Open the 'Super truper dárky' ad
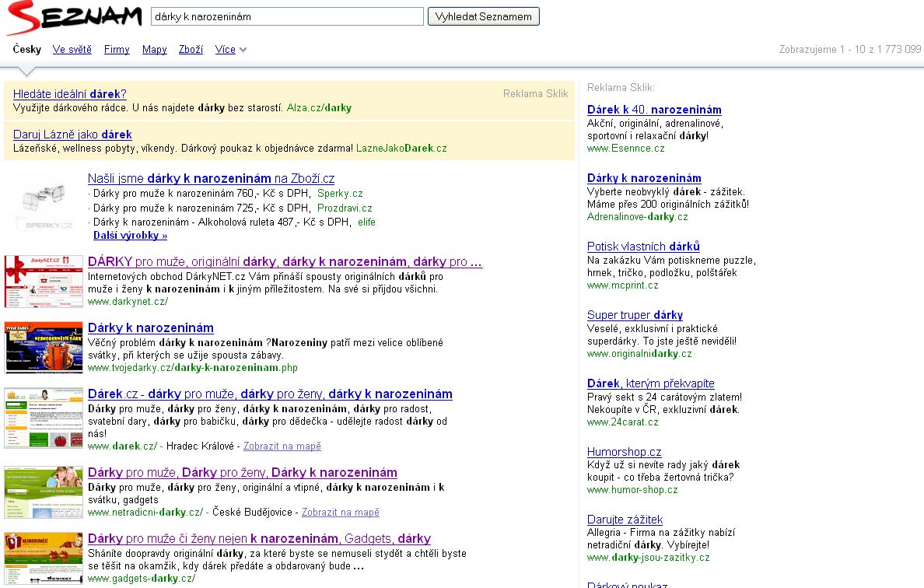This screenshot has height=588, width=924. 635,315
